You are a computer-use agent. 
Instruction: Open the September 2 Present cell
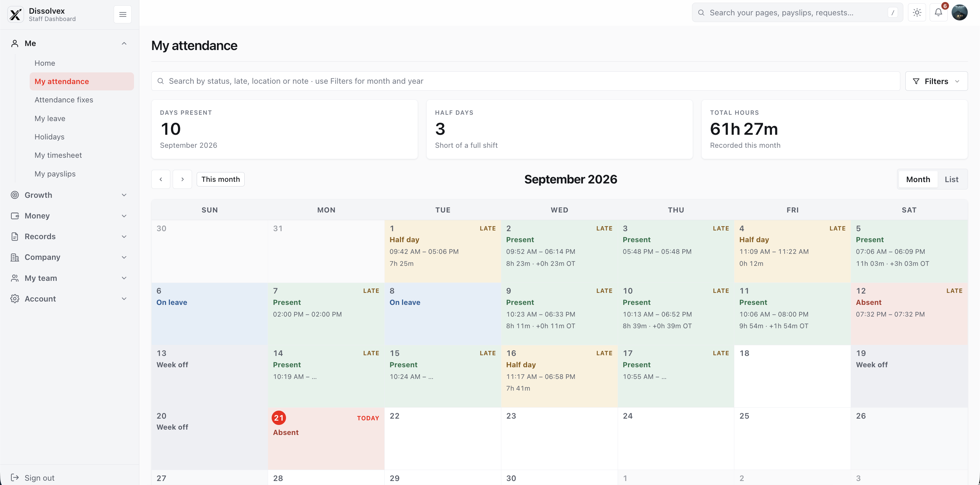coord(559,251)
